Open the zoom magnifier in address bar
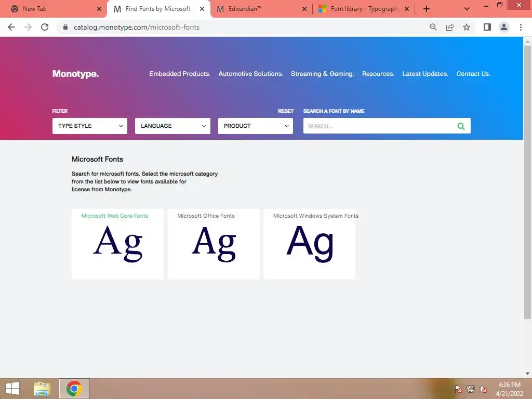Image resolution: width=532 pixels, height=399 pixels. point(433,27)
